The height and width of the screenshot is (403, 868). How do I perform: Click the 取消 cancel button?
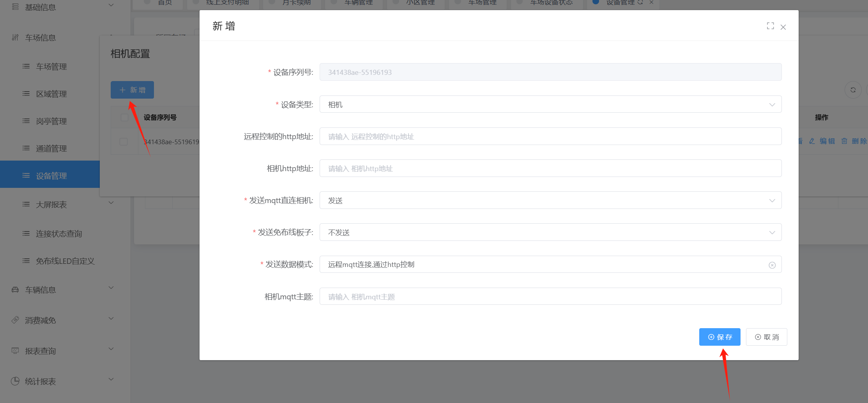tap(766, 337)
